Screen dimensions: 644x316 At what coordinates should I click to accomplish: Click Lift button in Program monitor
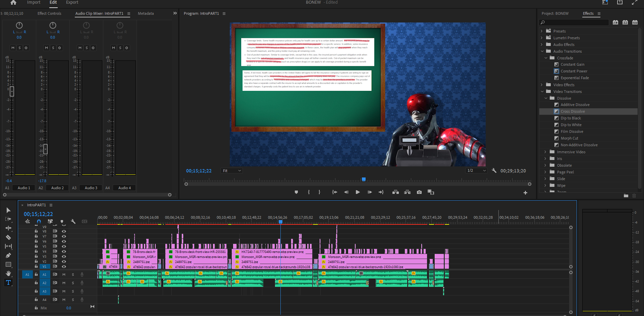(395, 192)
